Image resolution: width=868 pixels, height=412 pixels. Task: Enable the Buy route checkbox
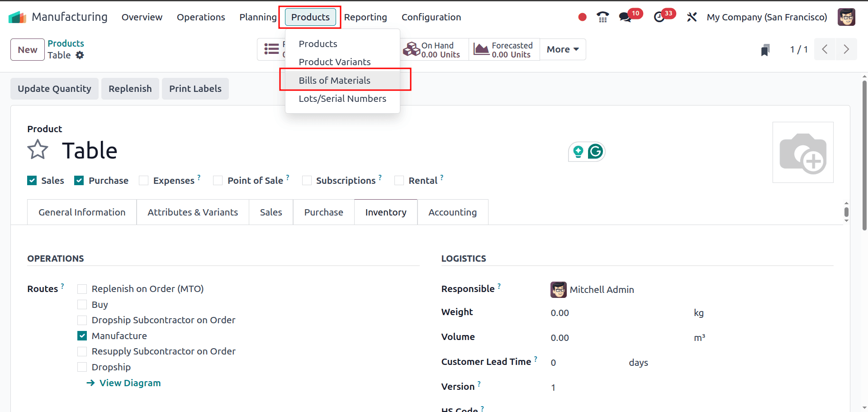pos(82,304)
